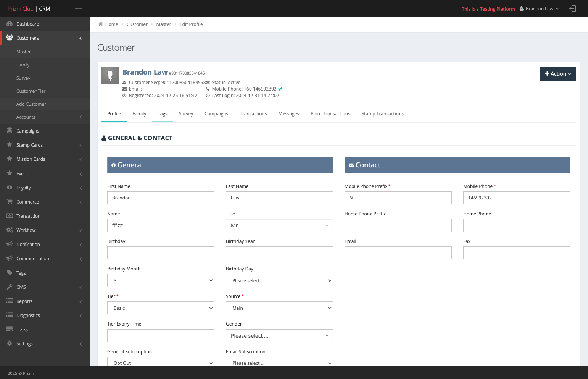This screenshot has height=379, width=588.
Task: Open the Birthday Day dropdown
Action: pyautogui.click(x=279, y=280)
